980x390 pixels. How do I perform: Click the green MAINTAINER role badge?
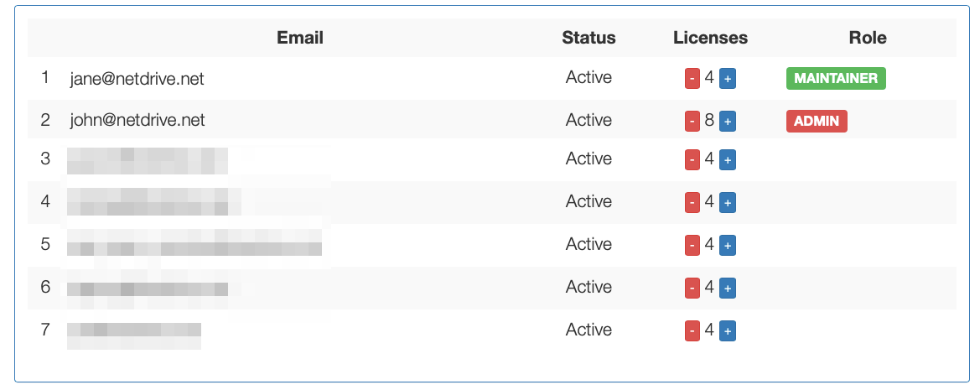tap(836, 79)
